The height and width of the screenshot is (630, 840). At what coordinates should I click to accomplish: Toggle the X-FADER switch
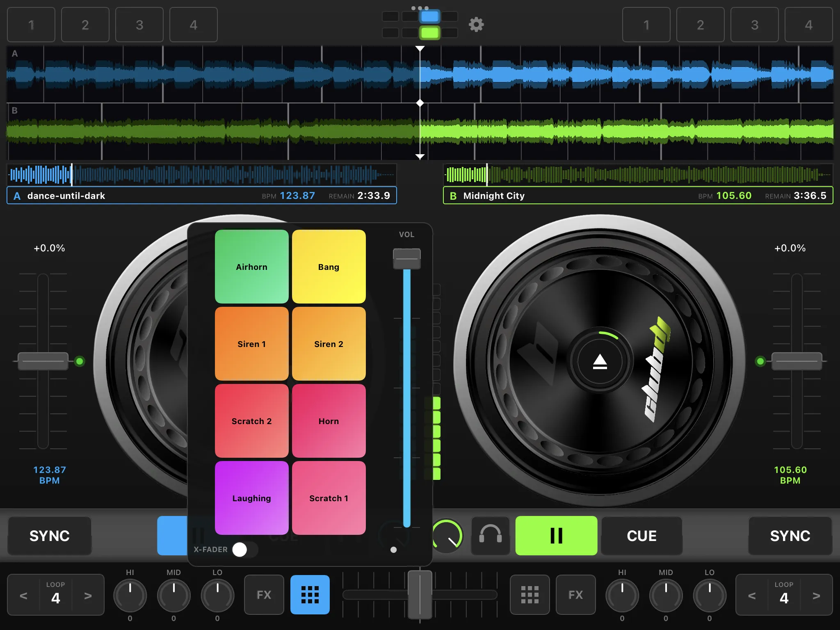tap(245, 550)
